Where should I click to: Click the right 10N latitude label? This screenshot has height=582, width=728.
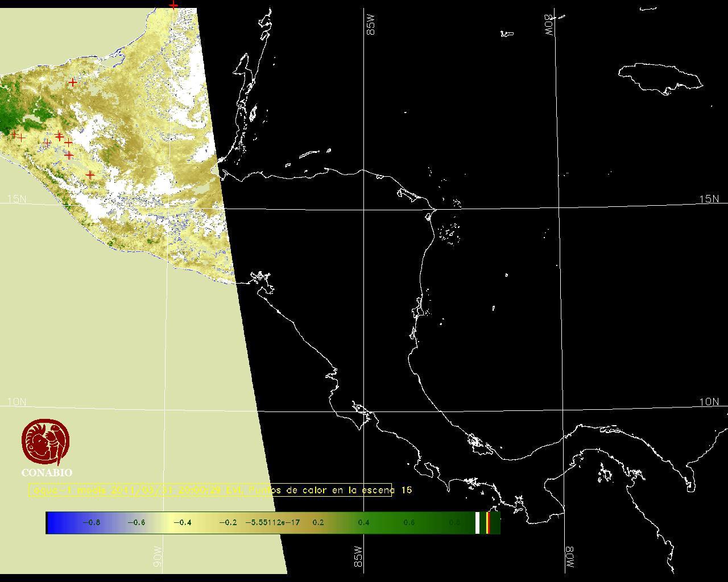[709, 402]
